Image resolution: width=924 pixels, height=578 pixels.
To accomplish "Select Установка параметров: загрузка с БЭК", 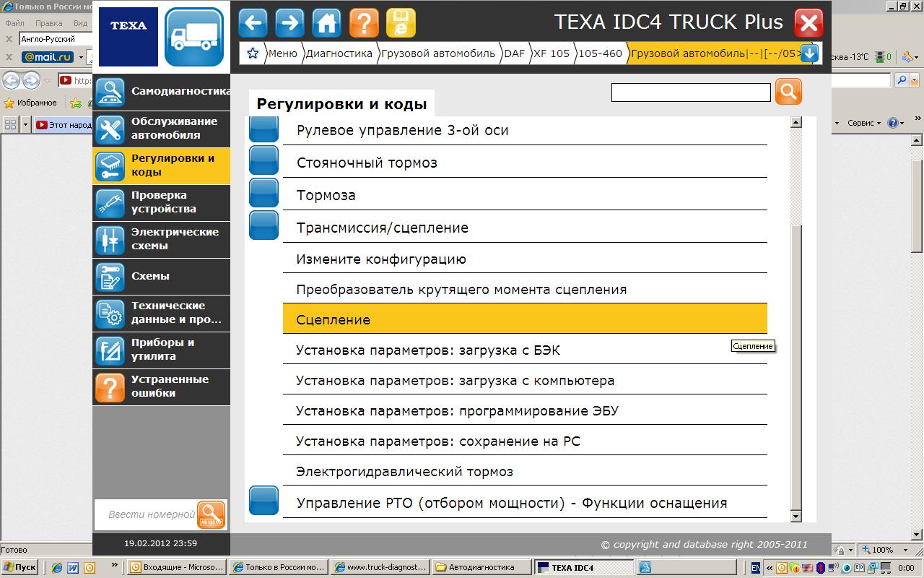I will click(x=525, y=350).
